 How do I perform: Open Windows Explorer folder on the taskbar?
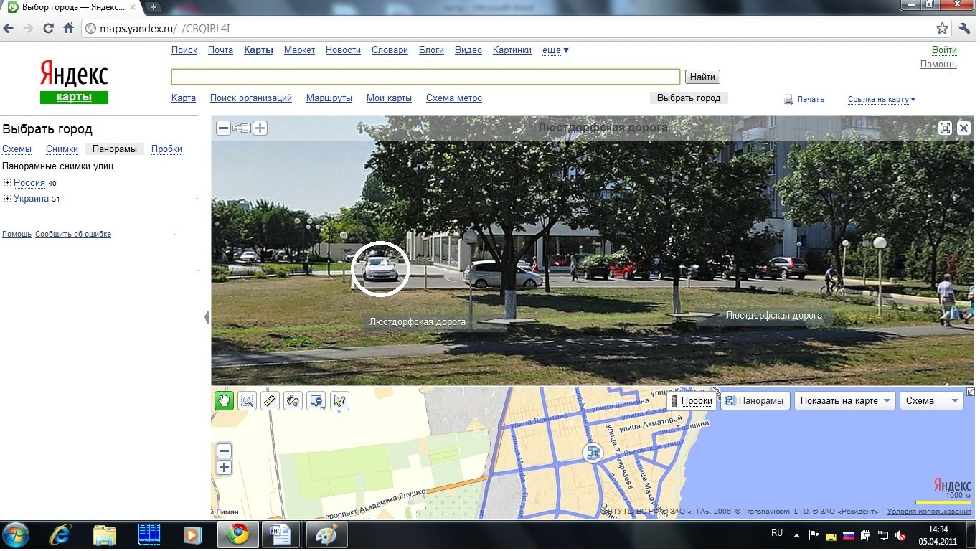tap(105, 534)
